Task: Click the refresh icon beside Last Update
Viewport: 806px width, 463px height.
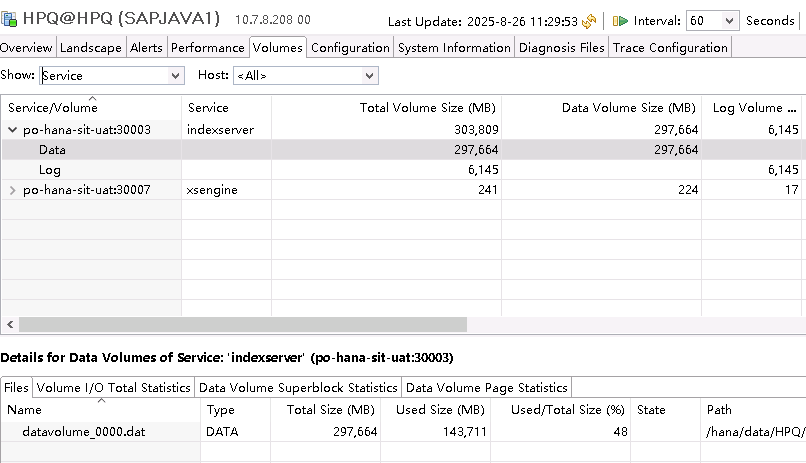Action: click(x=589, y=21)
